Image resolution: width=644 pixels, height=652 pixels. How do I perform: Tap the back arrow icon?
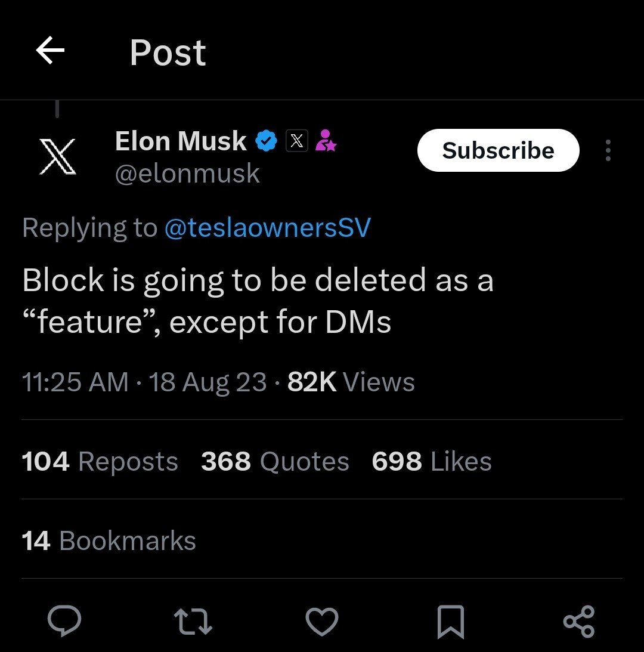(50, 52)
